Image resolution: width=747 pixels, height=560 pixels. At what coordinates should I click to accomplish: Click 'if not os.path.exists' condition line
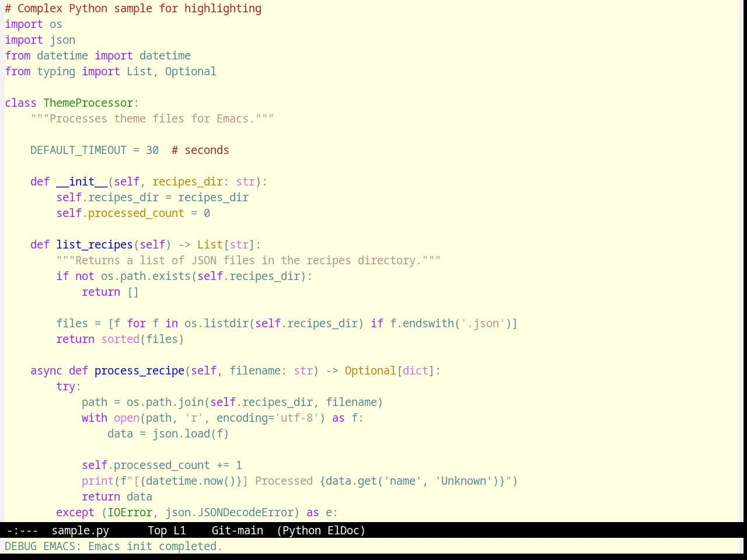pos(184,276)
